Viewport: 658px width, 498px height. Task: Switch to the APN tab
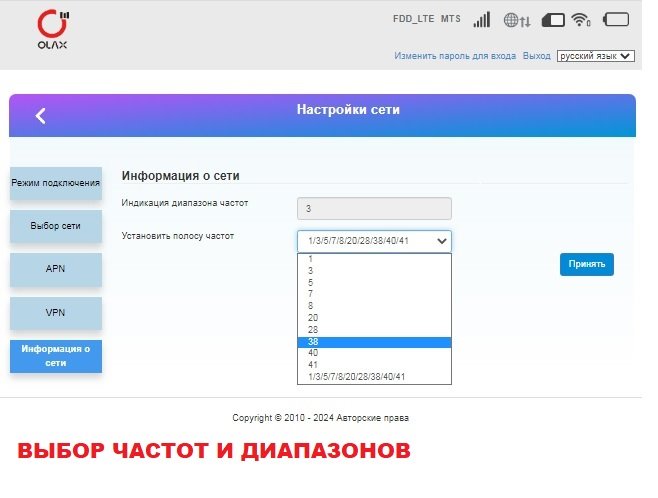(x=56, y=269)
